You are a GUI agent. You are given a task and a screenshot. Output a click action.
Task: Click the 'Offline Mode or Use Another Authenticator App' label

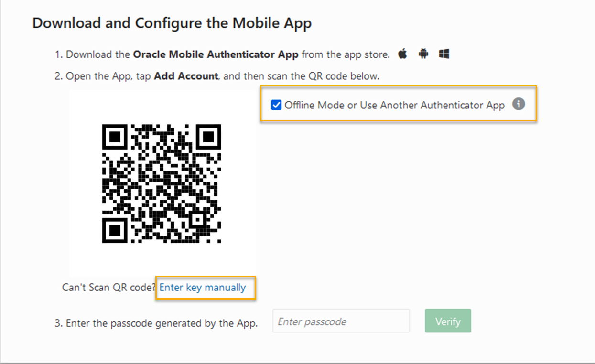coord(394,105)
